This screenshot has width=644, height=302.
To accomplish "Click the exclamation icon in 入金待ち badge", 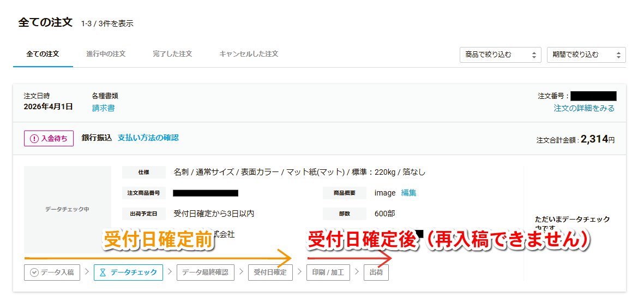I will [34, 139].
